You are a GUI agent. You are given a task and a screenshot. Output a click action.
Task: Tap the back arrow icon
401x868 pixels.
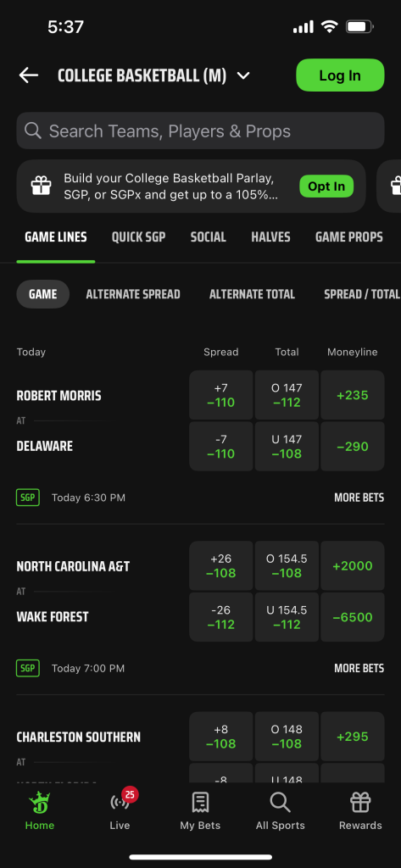coord(28,75)
